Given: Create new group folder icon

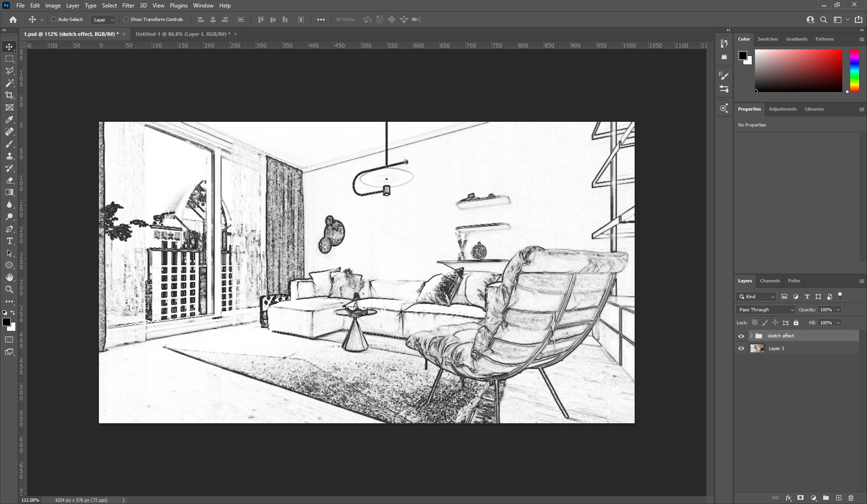Looking at the screenshot, I should coord(826,498).
